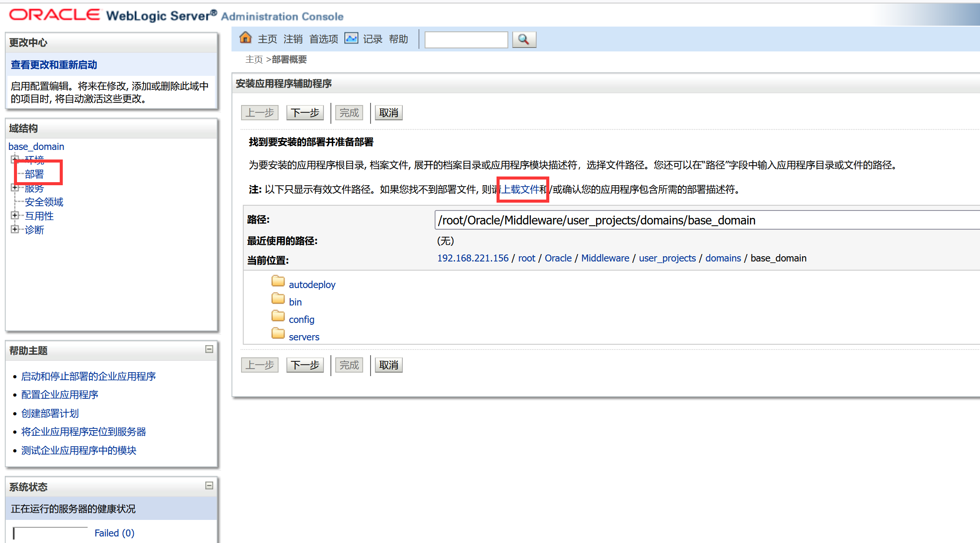Open the config folder icon
Screen dimensions: 980x543
click(278, 316)
